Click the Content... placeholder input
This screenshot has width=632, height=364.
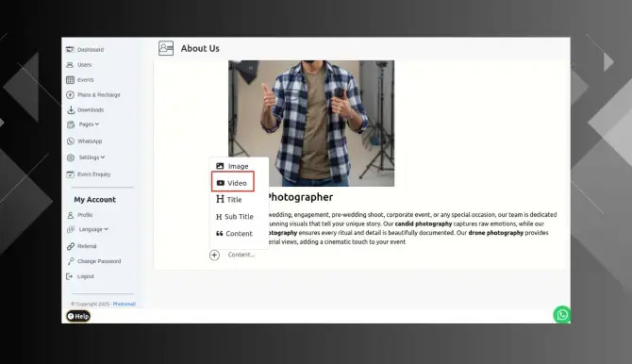pos(241,255)
